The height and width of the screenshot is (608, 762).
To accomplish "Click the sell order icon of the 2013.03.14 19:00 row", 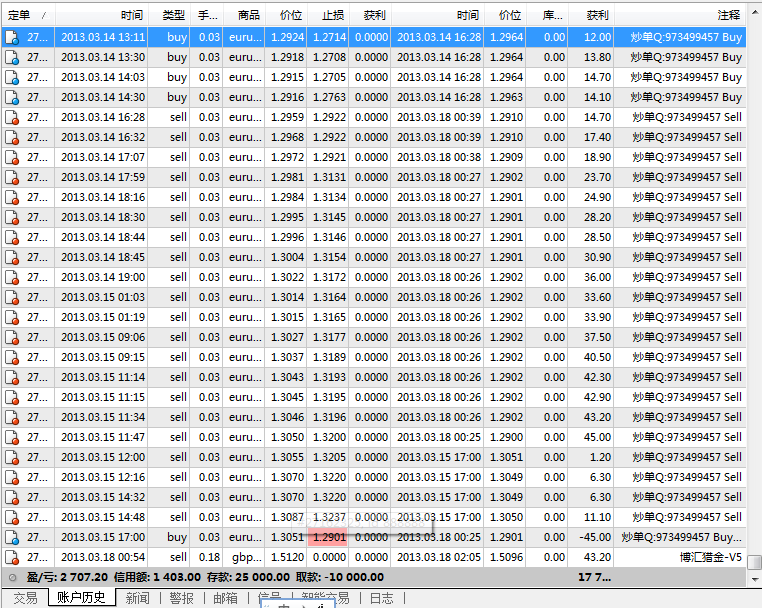I will click(12, 278).
